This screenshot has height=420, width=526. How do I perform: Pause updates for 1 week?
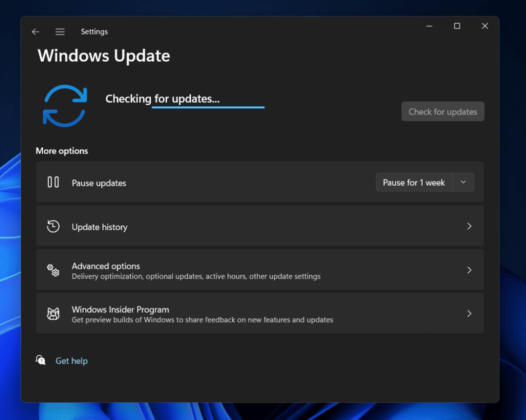coord(413,182)
